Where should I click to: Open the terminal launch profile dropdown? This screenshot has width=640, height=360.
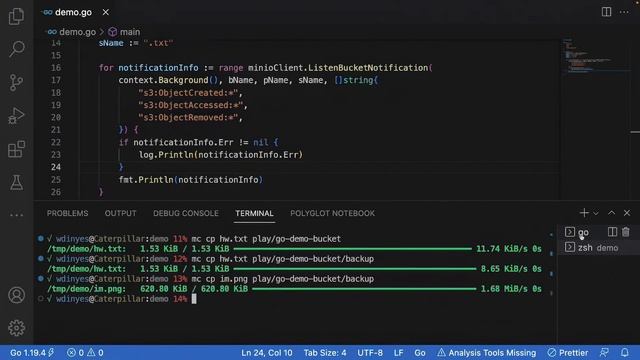(596, 213)
